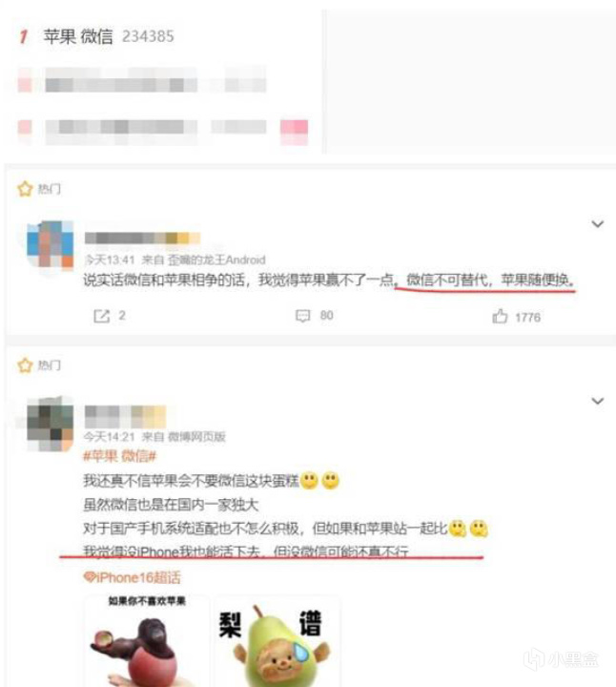Screen dimensions: 616x687
Task: Open the 苹果 微信 trending topic
Action: (x=78, y=36)
